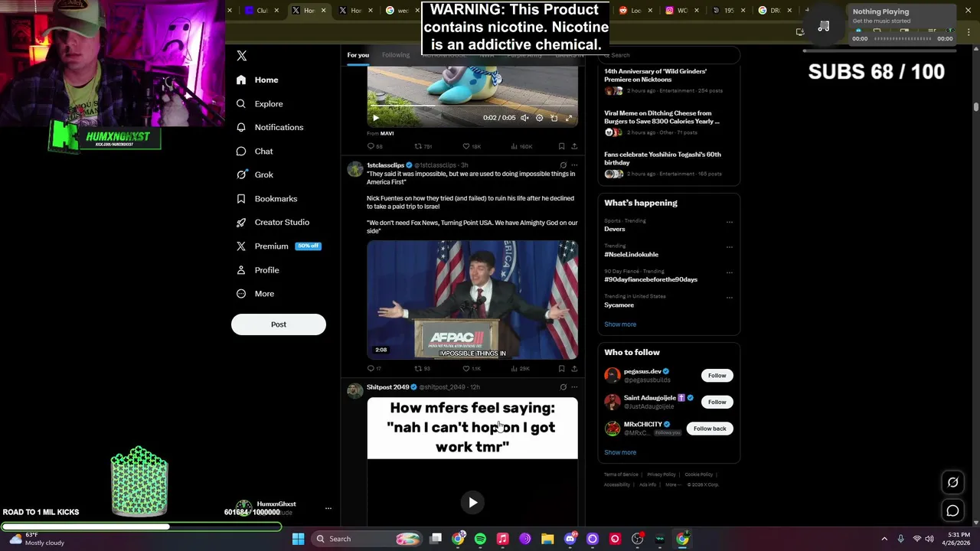The height and width of the screenshot is (551, 980).
Task: Open the floating Chat messages button
Action: pyautogui.click(x=952, y=510)
